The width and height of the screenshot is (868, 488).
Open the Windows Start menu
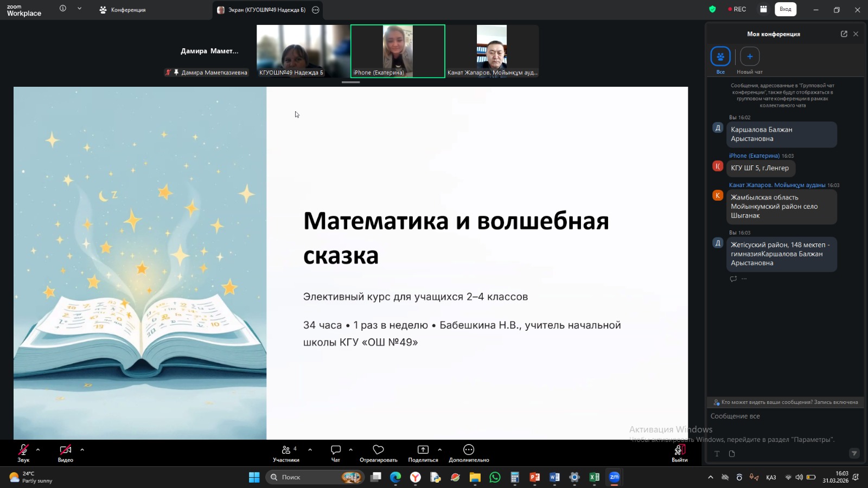click(254, 477)
